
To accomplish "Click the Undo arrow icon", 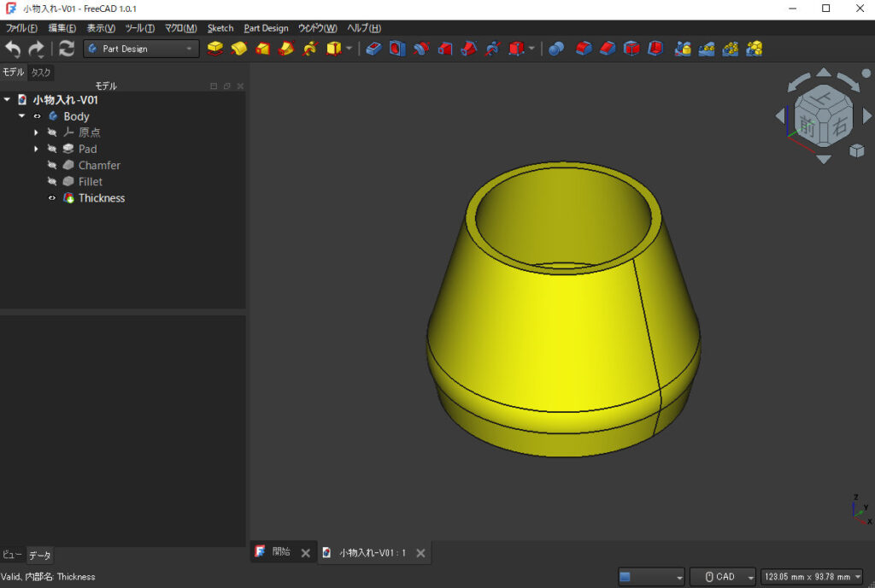I will tap(14, 49).
